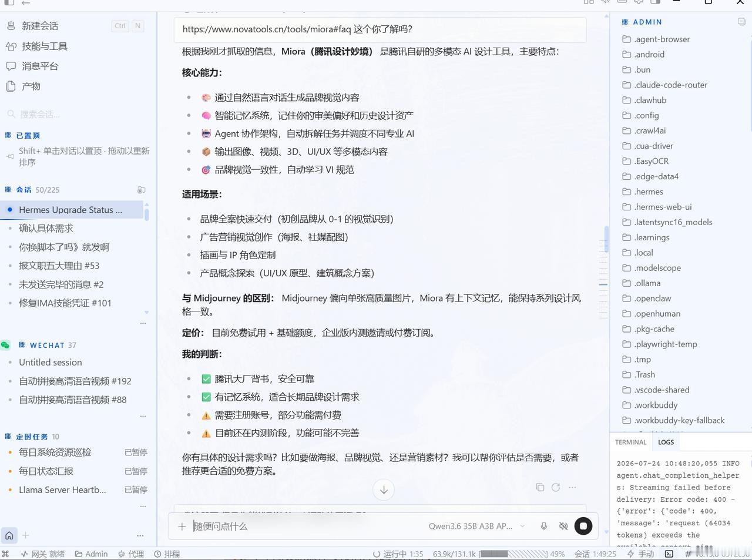752x560 pixels.
Task: Open the Qwen3.6 35B A3B model dropdown
Action: [476, 526]
